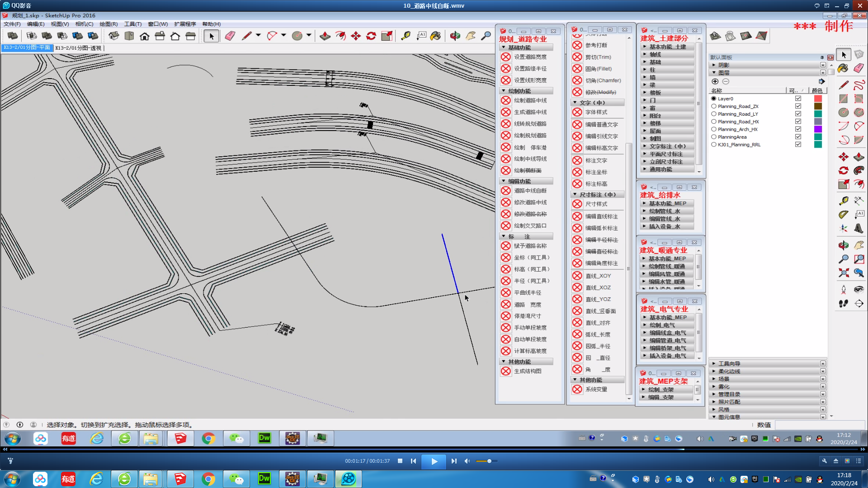868x488 pixels.
Task: Click the 设置道路宽度 tool icon
Action: (x=506, y=57)
